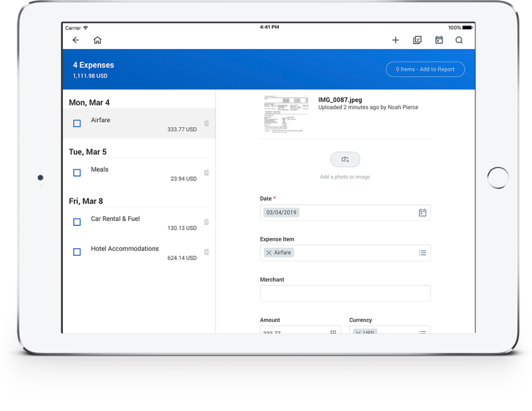Image resolution: width=532 pixels, height=411 pixels.
Task: Select the checkbox for Hotel Accommodations
Action: point(76,252)
